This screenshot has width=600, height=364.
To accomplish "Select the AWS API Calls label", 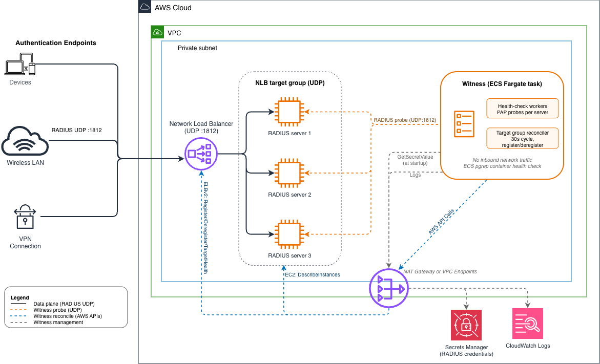I will point(441,222).
